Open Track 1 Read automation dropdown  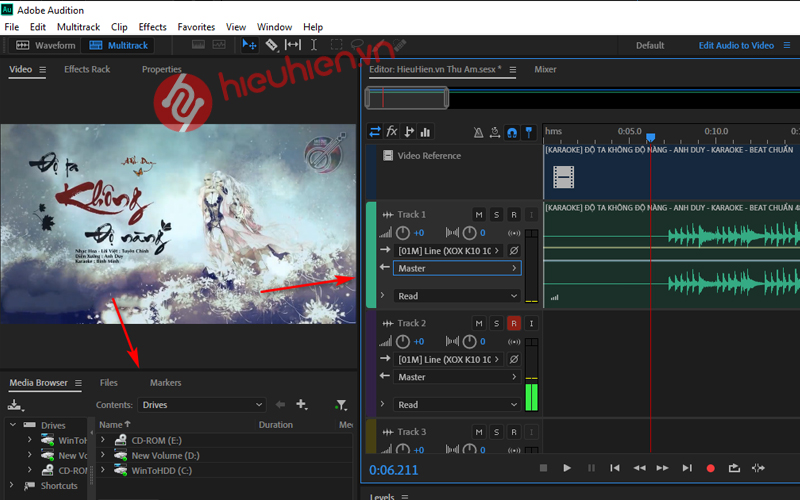point(457,296)
